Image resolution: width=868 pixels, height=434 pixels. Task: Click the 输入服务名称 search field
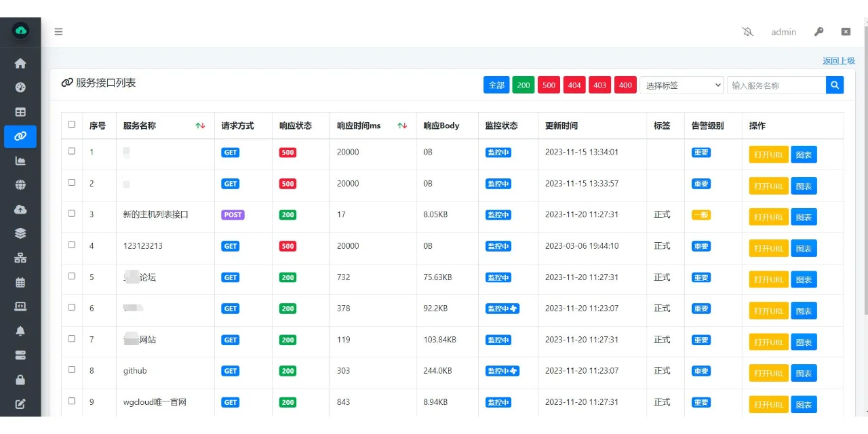(x=776, y=85)
